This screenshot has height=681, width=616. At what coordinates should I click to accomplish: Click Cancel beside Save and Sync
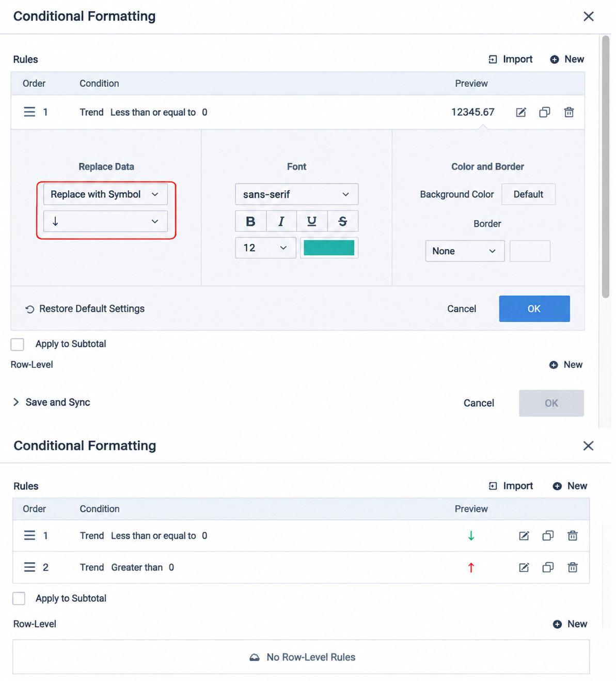479,403
